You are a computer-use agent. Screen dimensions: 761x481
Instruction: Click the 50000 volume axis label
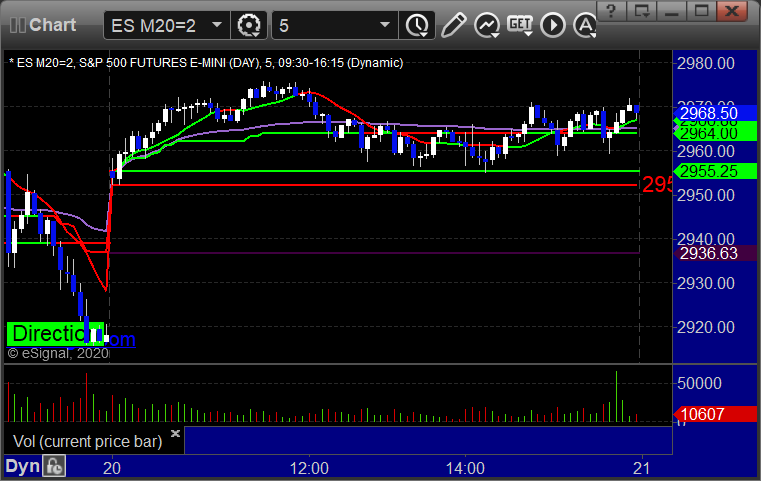(x=699, y=383)
